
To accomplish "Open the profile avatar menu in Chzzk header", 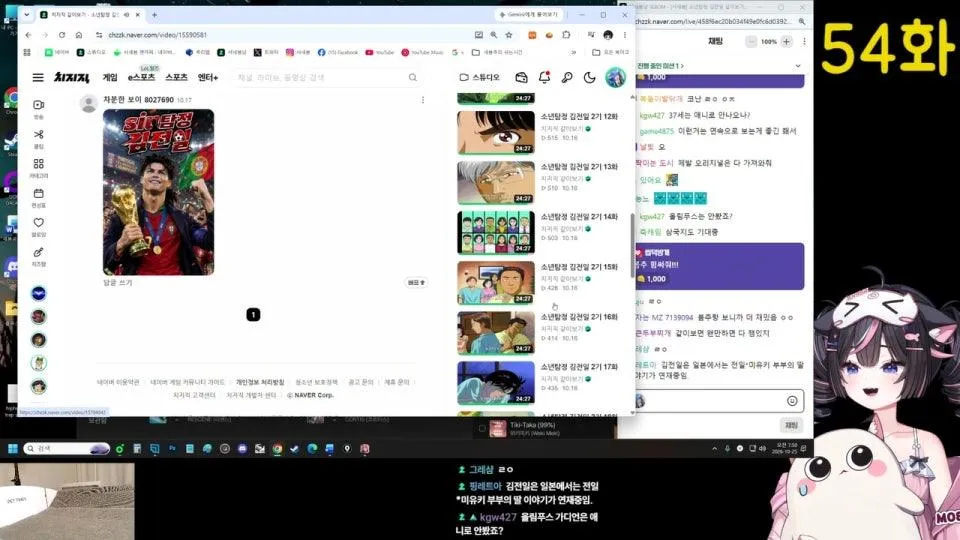I will pyautogui.click(x=615, y=78).
